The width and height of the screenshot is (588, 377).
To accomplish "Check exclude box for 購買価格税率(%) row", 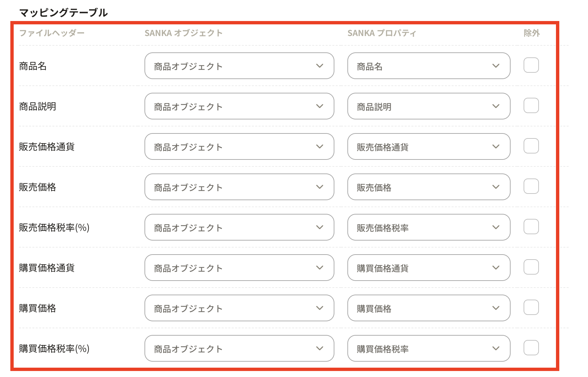I will 531,348.
